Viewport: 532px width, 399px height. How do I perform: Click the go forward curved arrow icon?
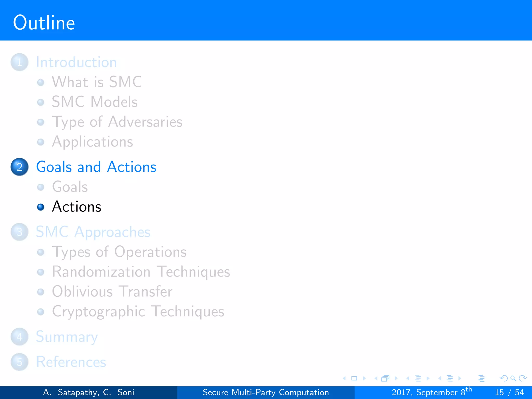[522, 378]
